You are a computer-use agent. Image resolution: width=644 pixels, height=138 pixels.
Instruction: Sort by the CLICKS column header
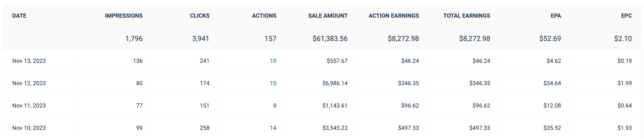tap(199, 16)
